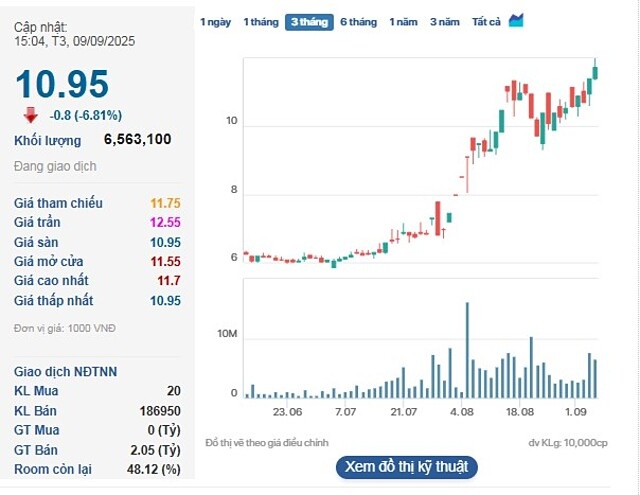Click the Khối lượng volume figure 6,563,100
Image resolution: width=640 pixels, height=495 pixels.
[138, 139]
